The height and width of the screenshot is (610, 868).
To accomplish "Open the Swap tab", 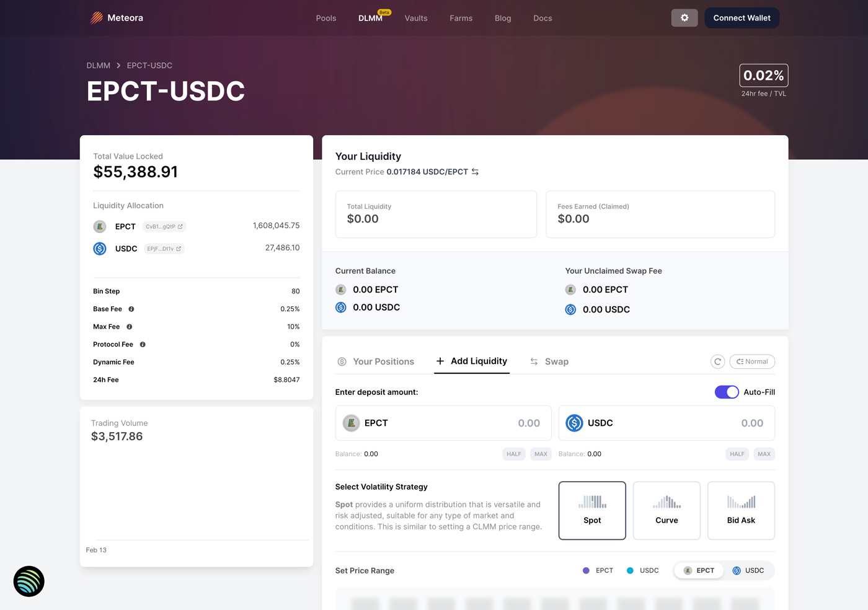I will point(549,361).
